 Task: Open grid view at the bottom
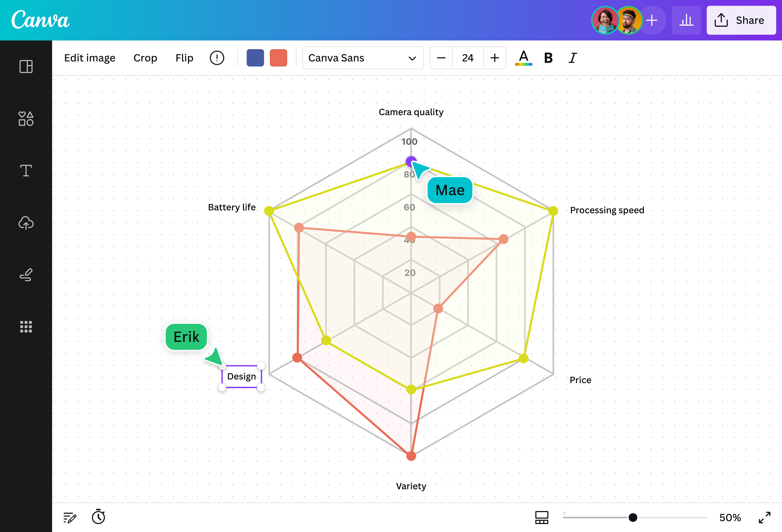(x=542, y=517)
